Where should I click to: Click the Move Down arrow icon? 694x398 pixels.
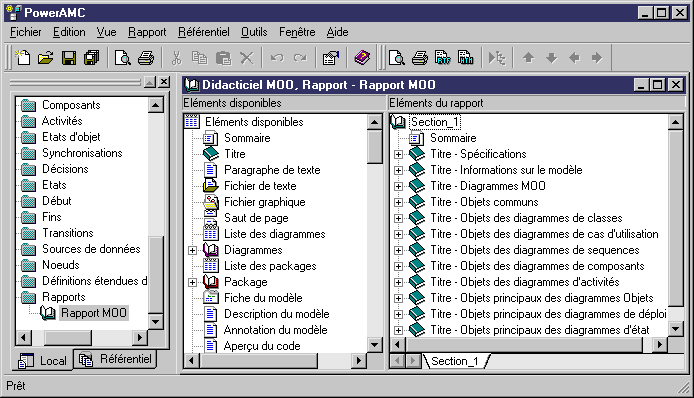(x=551, y=58)
